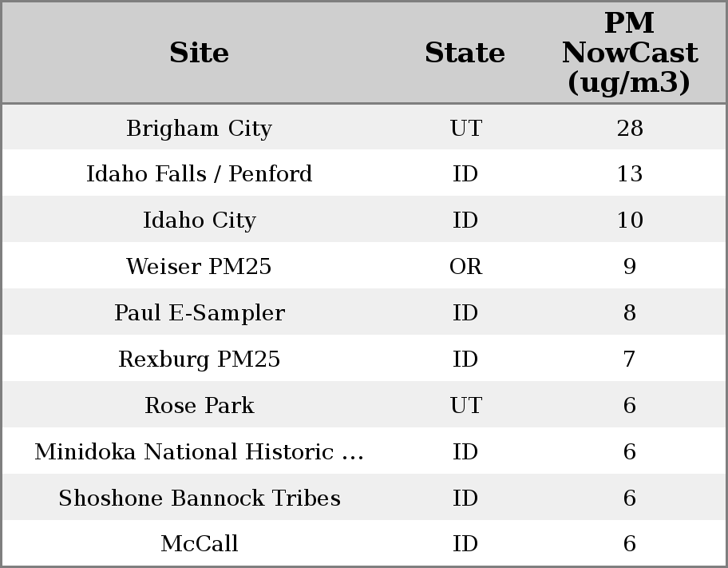Image resolution: width=728 pixels, height=568 pixels.
Task: Click the truncated Minidoka National Historic entry
Action: 199,452
